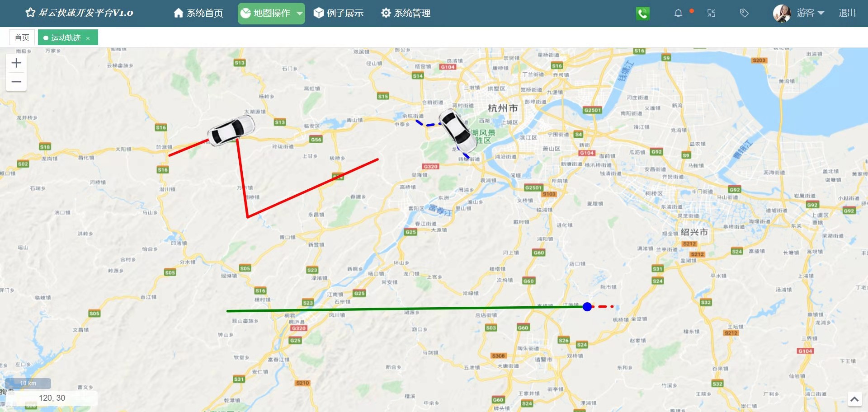
Task: Toggle the fullscreen icon in the header
Action: pos(711,13)
